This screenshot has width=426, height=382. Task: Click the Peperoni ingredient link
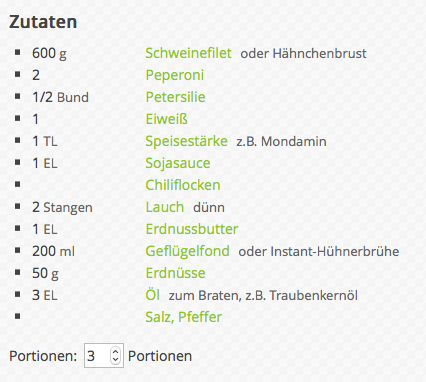tap(175, 76)
